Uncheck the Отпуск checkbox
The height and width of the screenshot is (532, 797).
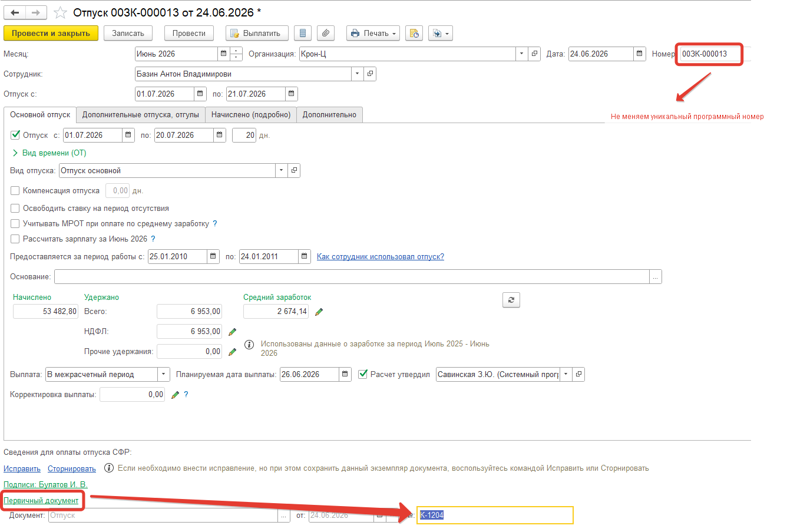click(16, 135)
